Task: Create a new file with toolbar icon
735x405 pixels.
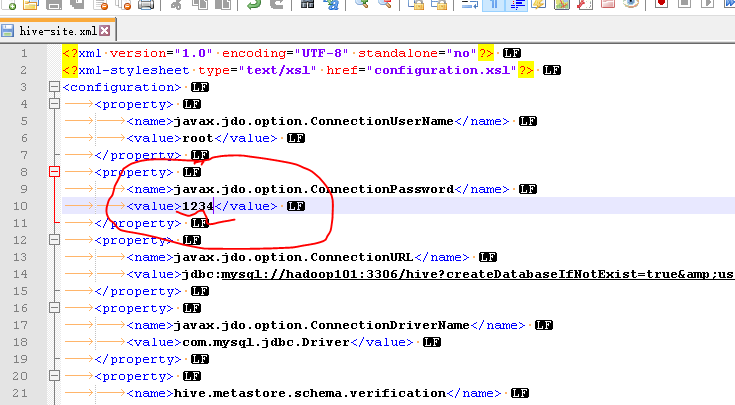Action: pos(9,4)
